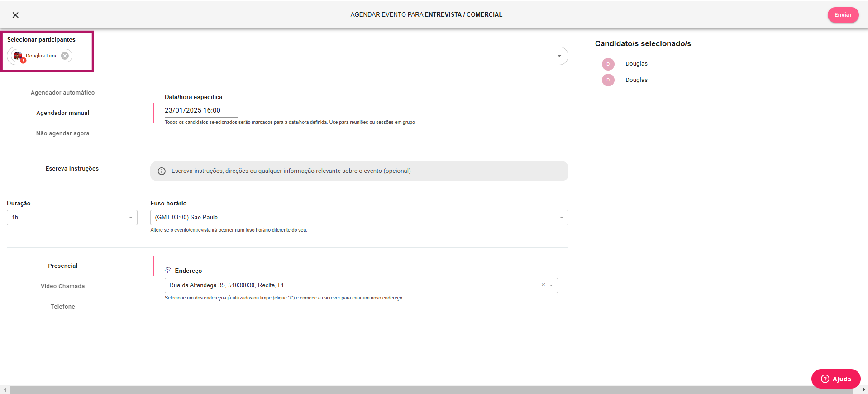Select Presencial meeting type

[63, 266]
